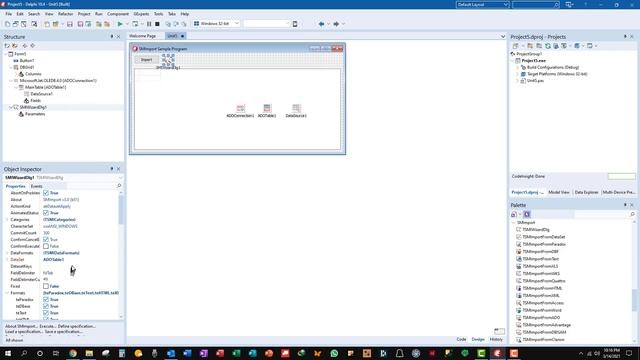This screenshot has width=640, height=360.
Task: Collapse the Form1 node in Structure
Action: (x=6, y=54)
